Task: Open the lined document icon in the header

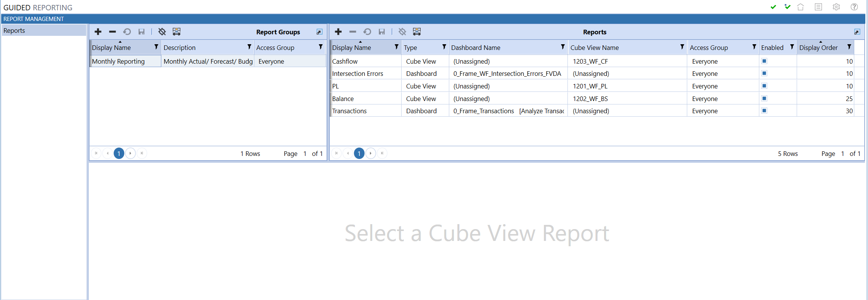Action: click(818, 7)
